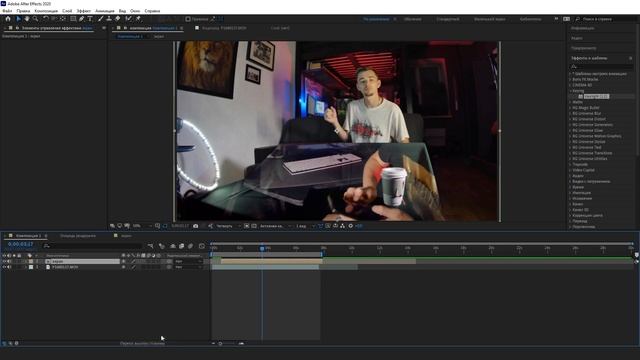Image resolution: width=640 pixels, height=360 pixels.
Task: Hide the экран layer with its eye icon
Action: [4, 261]
